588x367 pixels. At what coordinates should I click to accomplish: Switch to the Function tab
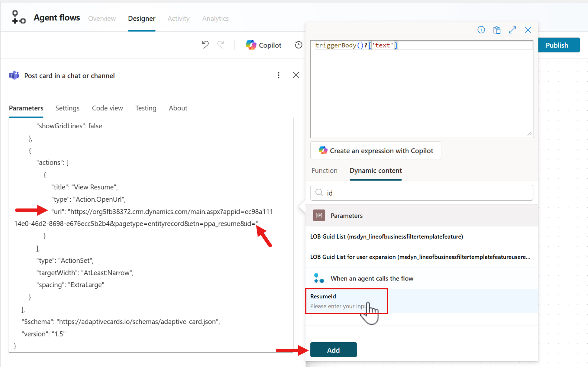(324, 171)
